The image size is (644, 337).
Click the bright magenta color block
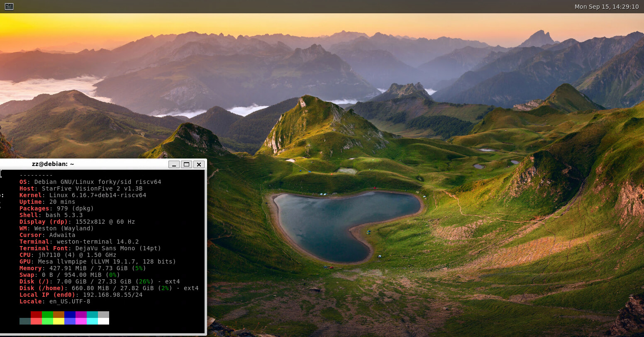81,321
